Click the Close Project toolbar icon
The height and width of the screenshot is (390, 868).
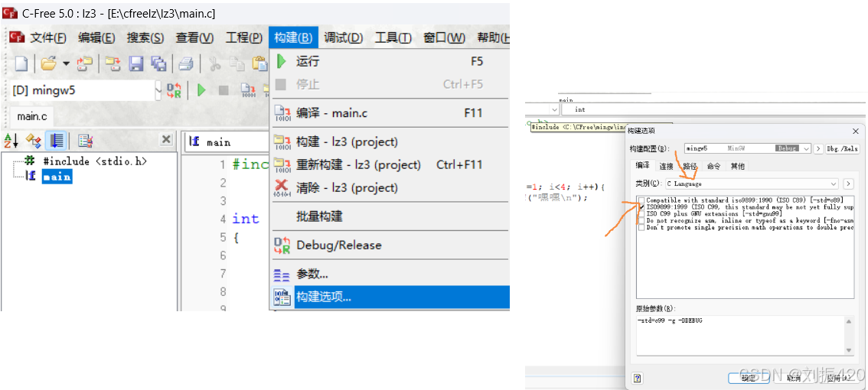click(113, 64)
